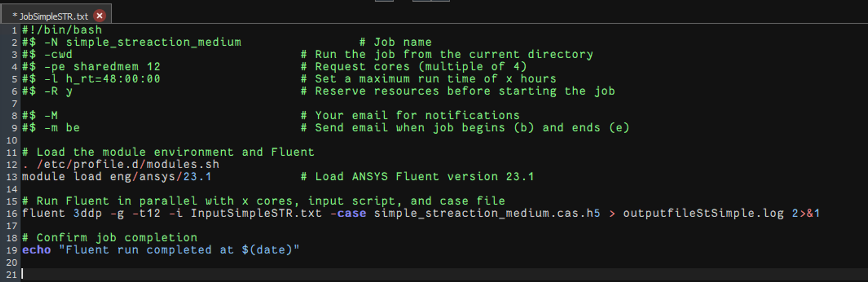Click line number 7 in the gutter
Image resolution: width=868 pixels, height=282 pixels.
coord(14,104)
